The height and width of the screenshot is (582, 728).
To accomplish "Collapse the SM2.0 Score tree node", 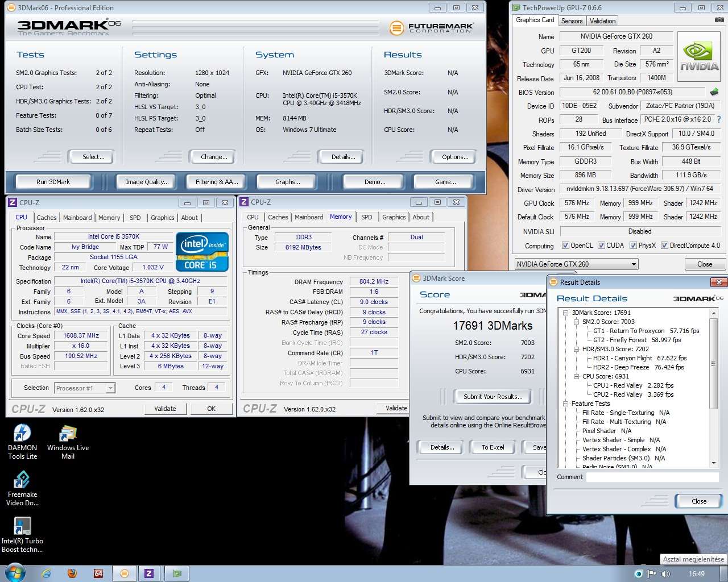I will tap(577, 322).
